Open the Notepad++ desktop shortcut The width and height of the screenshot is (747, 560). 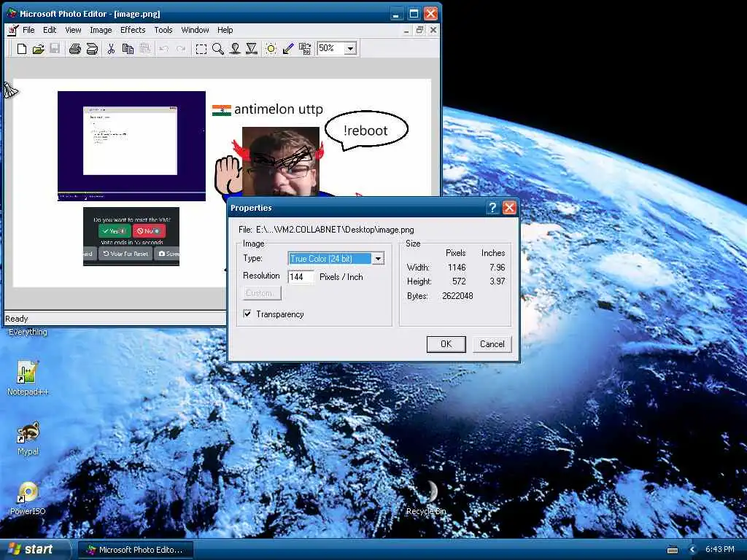click(x=28, y=378)
